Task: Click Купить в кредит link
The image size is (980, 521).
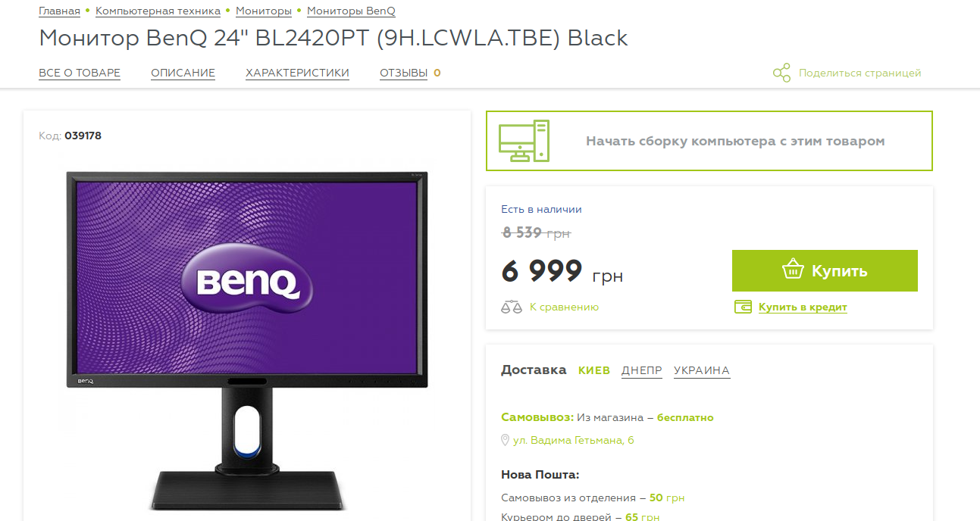Action: pos(803,307)
